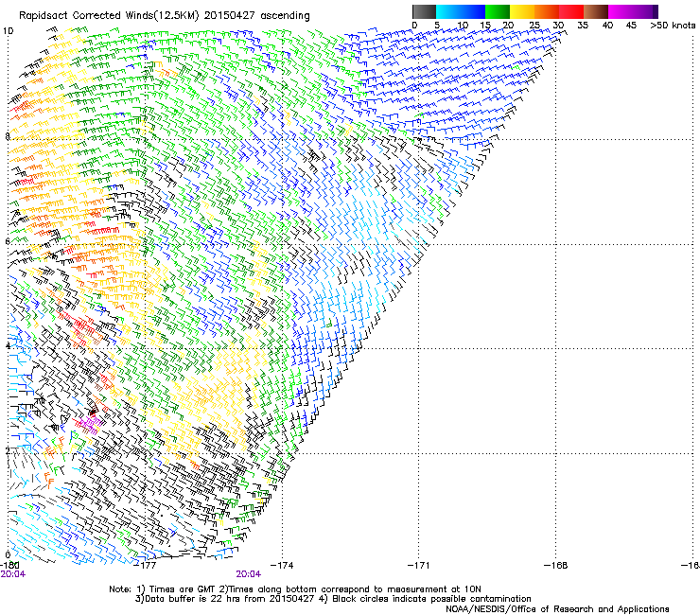Click the green 15-20 knots legend swatch

(498, 11)
